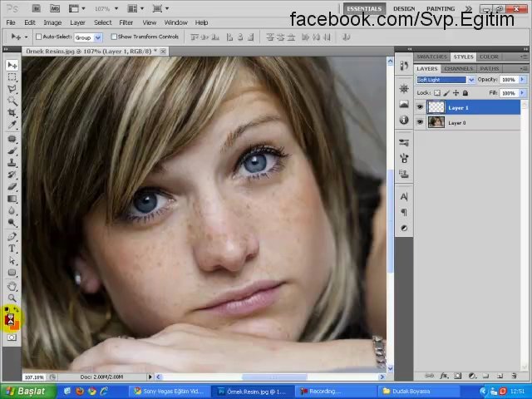Add a layer style with fx button
The image size is (532, 399).
[444, 376]
